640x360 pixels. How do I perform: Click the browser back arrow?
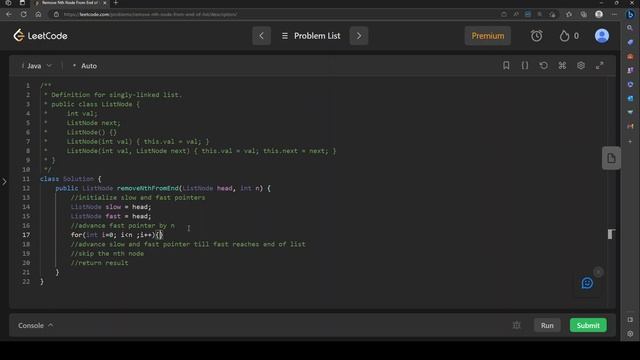9,14
